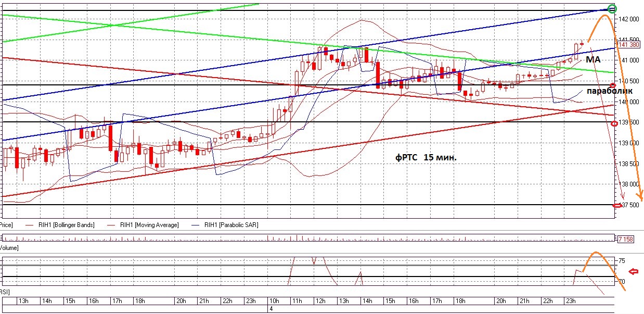The width and height of the screenshot is (644, 314).
Task: Click the 138 500 price axis label
Action: tap(628, 164)
